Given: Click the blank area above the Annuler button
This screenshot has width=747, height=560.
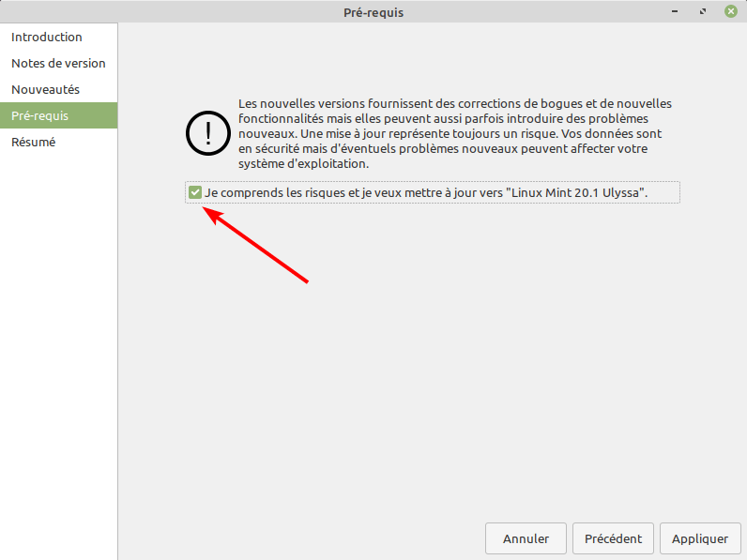Looking at the screenshot, I should [526, 469].
